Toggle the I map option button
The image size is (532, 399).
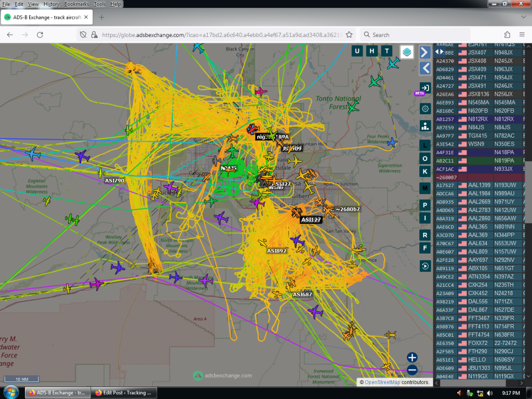point(425,218)
